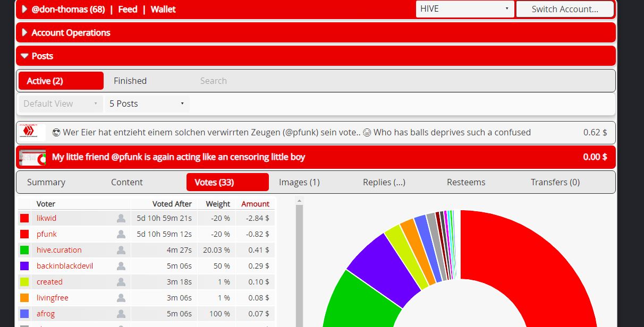Open the Transfers (0) tab

[555, 182]
